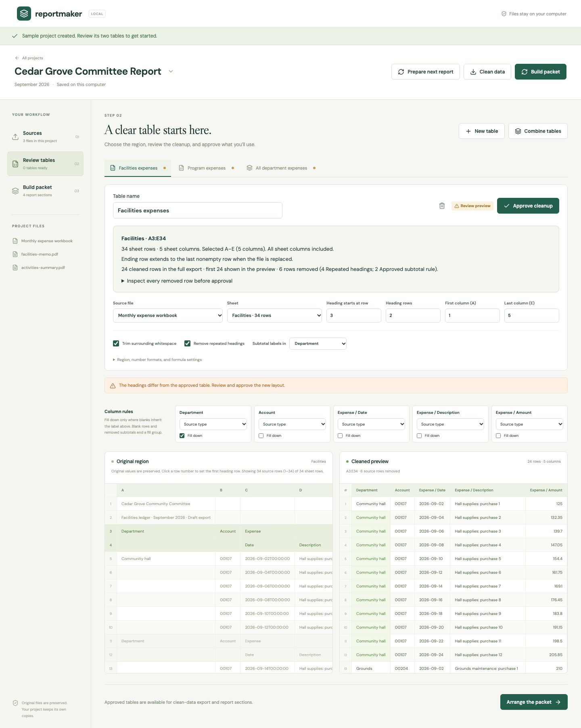The width and height of the screenshot is (581, 728).
Task: Click file icon for facilities-memo.pdf
Action: click(x=15, y=254)
